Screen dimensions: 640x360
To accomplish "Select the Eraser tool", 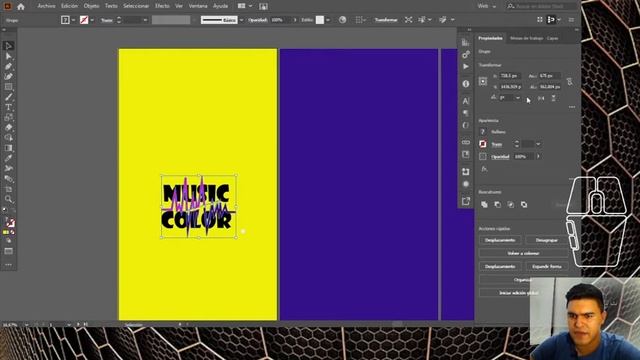I will click(8, 128).
